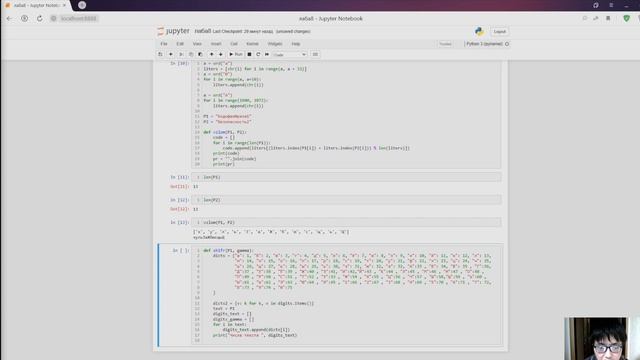Click the Jupyter logo
The image size is (640, 360).
coord(173,31)
